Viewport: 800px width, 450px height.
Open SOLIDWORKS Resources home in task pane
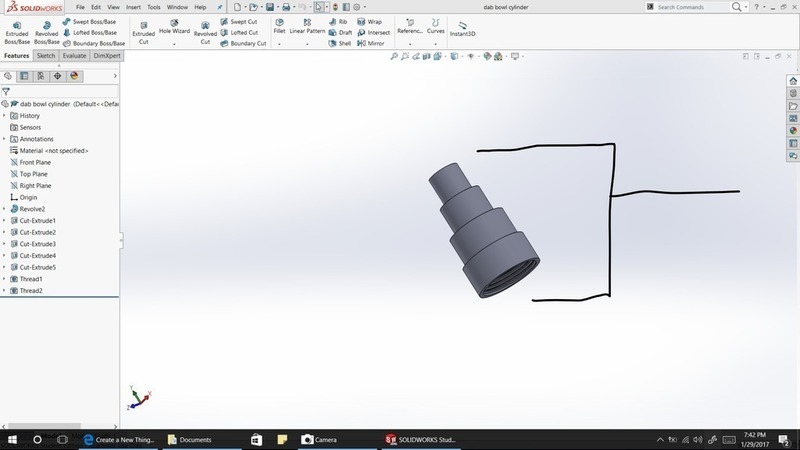(x=793, y=81)
